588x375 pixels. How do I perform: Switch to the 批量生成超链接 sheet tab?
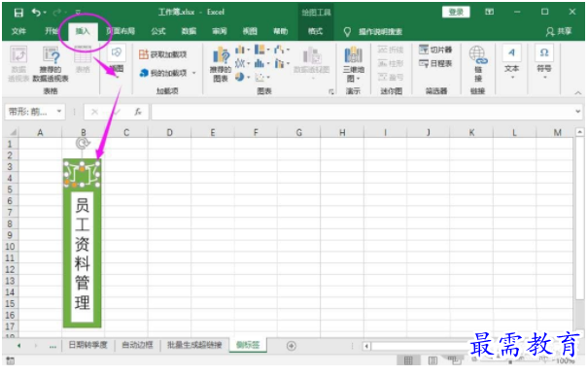point(194,345)
